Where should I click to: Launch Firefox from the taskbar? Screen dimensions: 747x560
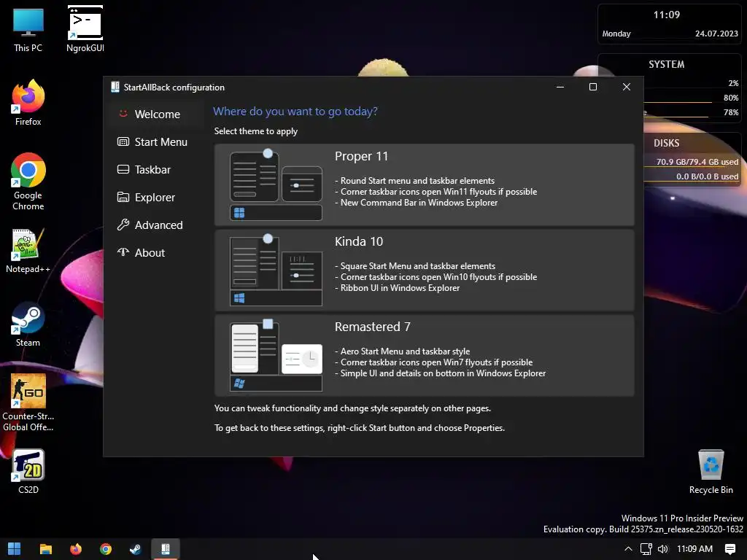76,549
